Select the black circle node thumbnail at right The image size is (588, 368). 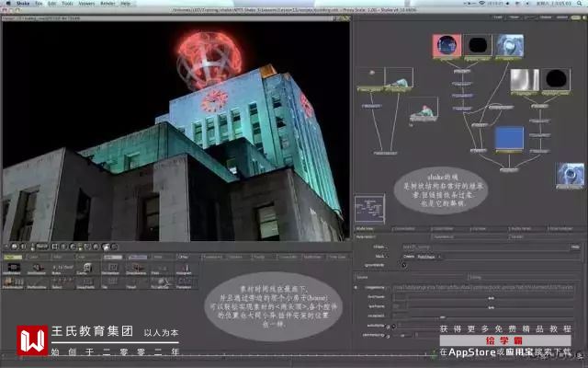(x=556, y=80)
